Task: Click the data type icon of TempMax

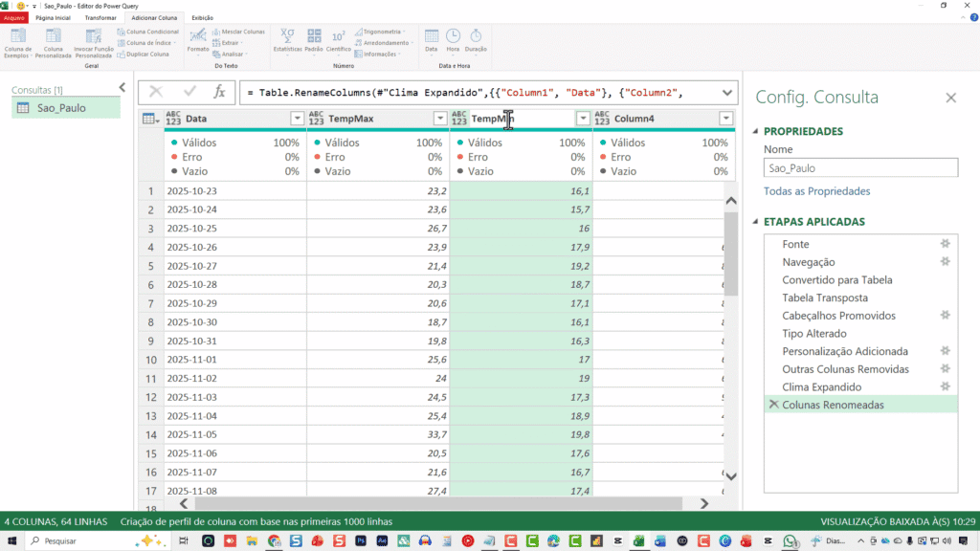Action: tap(316, 119)
